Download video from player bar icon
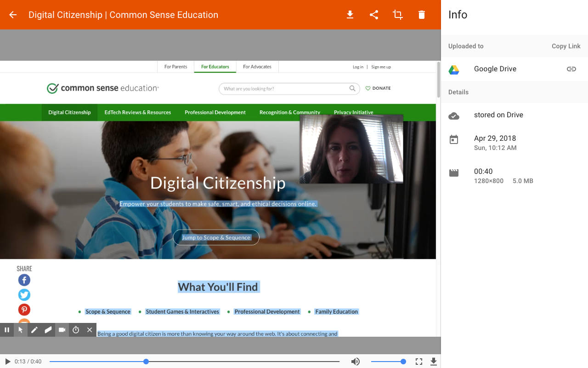Image resolution: width=588 pixels, height=368 pixels. [x=433, y=362]
